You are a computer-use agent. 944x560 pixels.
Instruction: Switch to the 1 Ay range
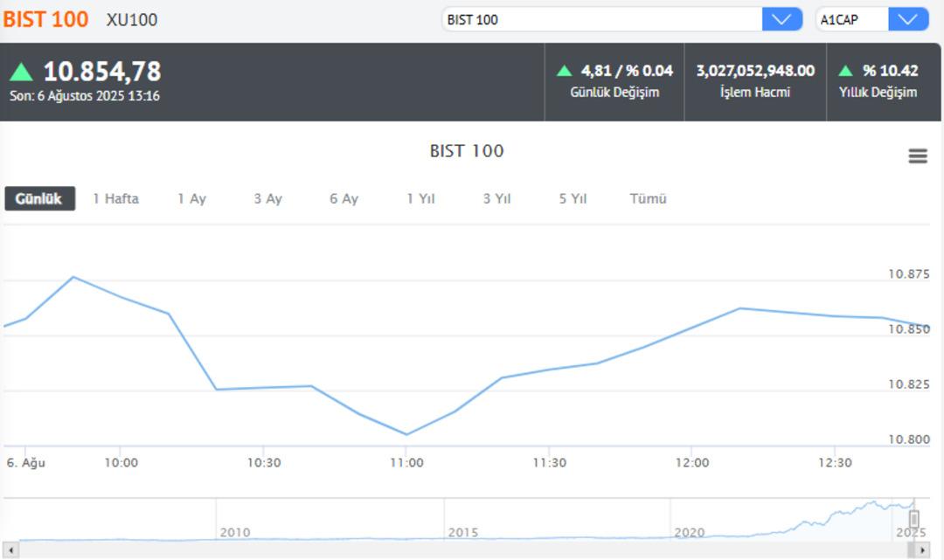click(191, 198)
